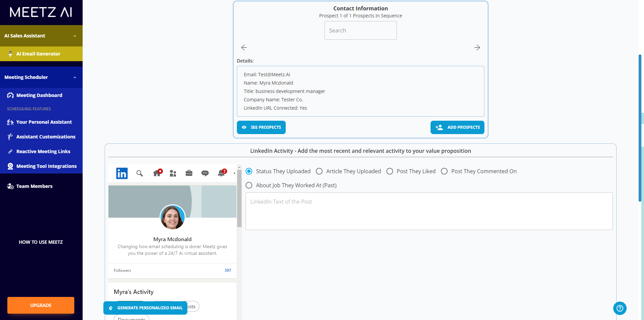This screenshot has width=644, height=320.
Task: Click Title: business development manager text
Action: point(284,91)
